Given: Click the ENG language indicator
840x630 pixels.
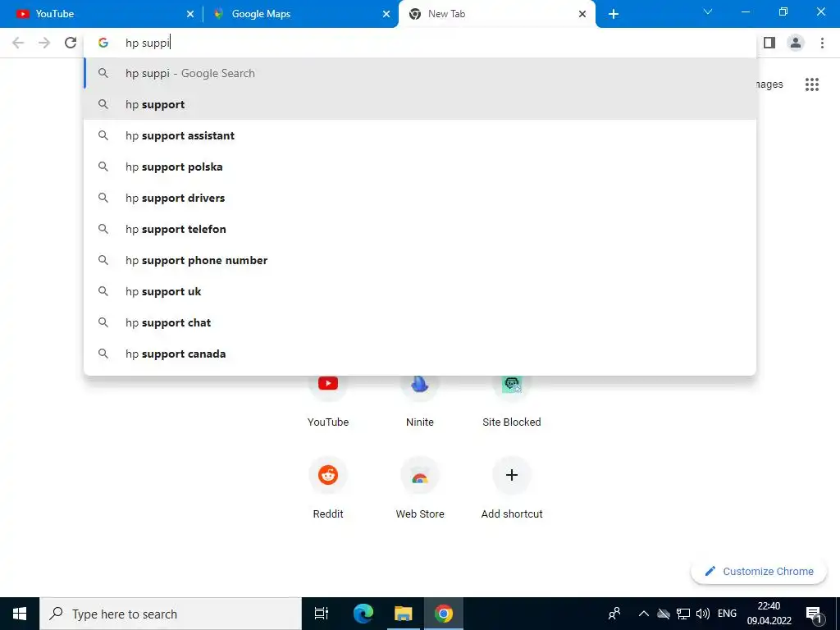Looking at the screenshot, I should (x=727, y=614).
